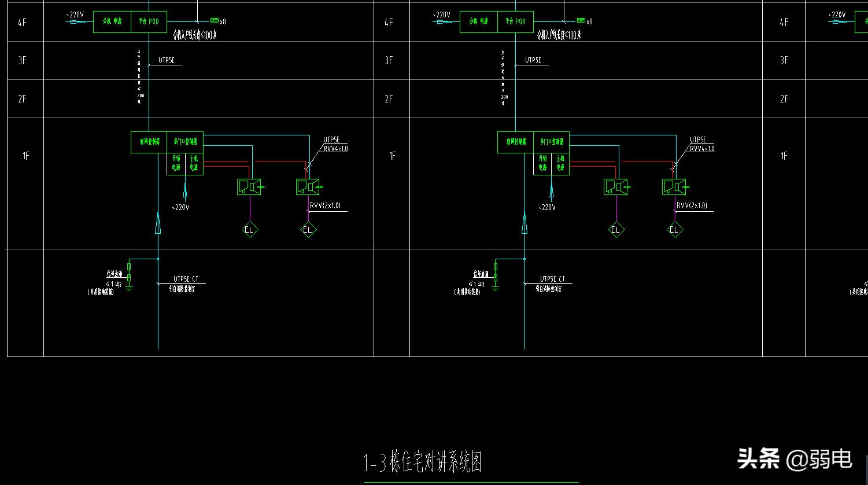Click 平台 P08 block in middle diagram
Screen dimensions: 868x485
[515, 21]
